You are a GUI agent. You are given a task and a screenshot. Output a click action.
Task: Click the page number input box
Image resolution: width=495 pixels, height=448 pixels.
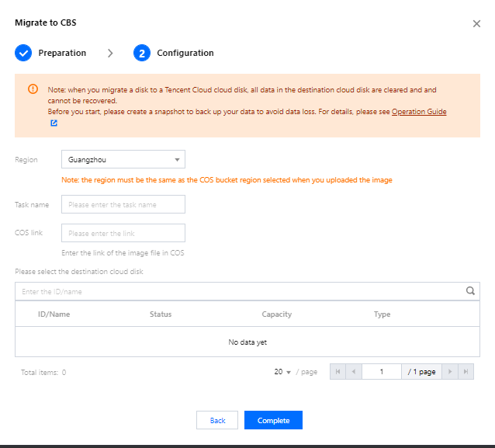(382, 372)
